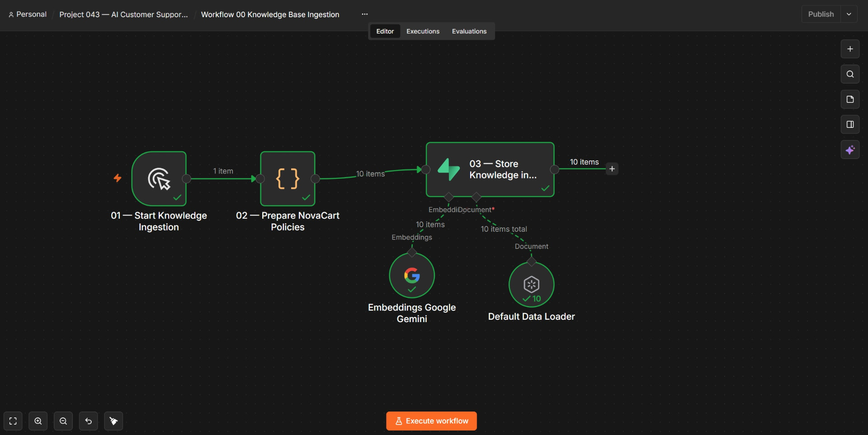
Task: Open the Embeddings Google Gemini node
Action: [x=412, y=275]
